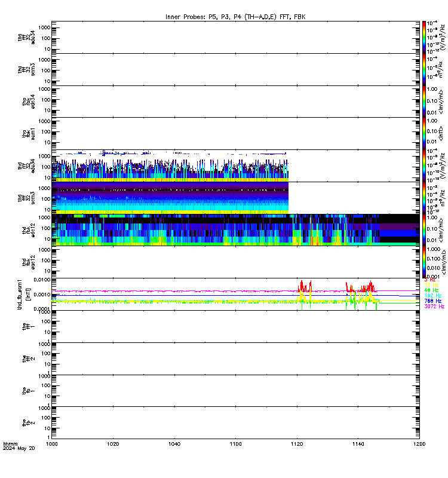
Task: Click the 'the fb 1' panel label
Action: click(29, 391)
